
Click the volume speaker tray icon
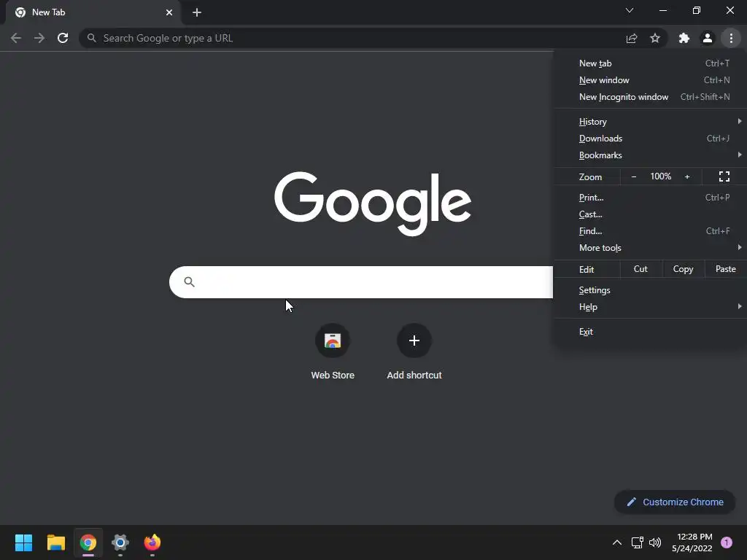tap(656, 542)
